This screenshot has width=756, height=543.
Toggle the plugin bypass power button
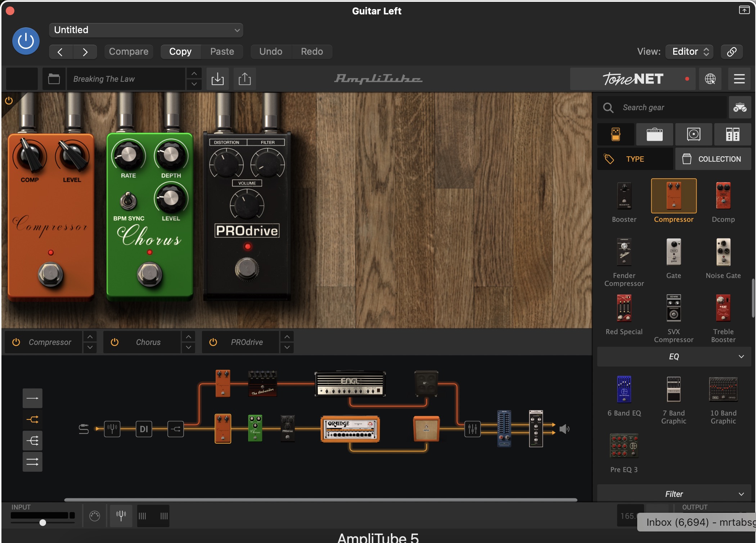point(26,41)
